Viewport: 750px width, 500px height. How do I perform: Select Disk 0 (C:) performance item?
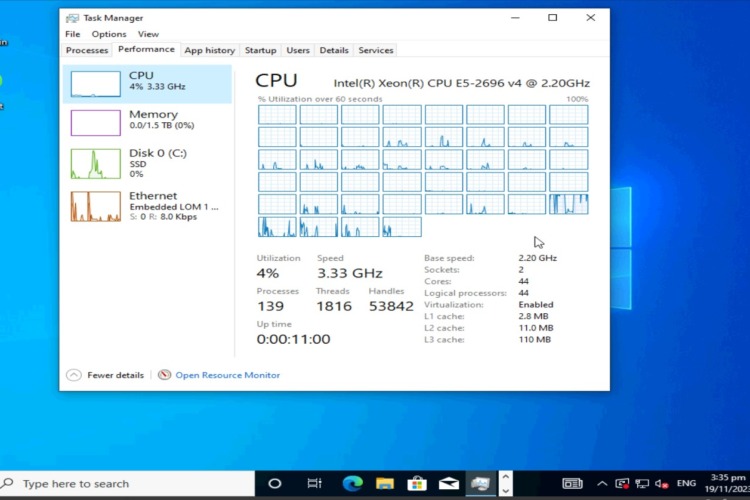pyautogui.click(x=147, y=163)
